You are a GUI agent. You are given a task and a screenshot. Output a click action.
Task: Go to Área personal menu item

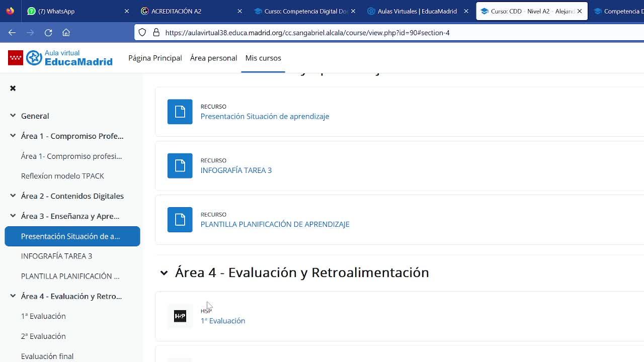(213, 58)
